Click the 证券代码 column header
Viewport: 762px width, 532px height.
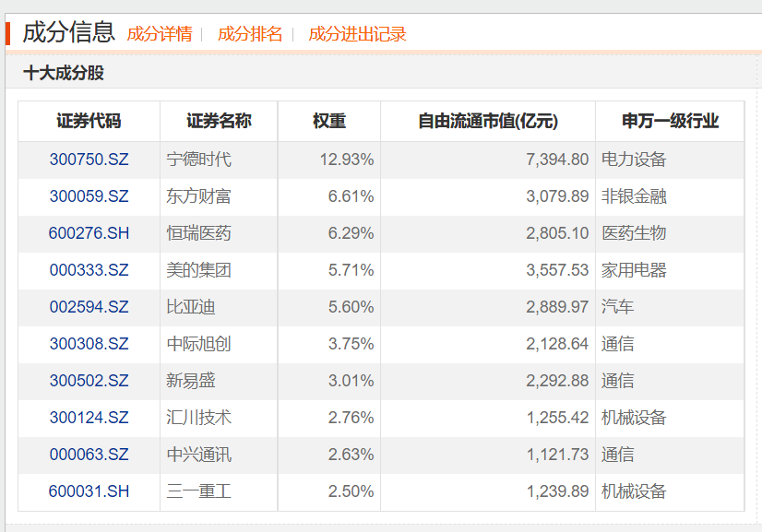(x=89, y=121)
